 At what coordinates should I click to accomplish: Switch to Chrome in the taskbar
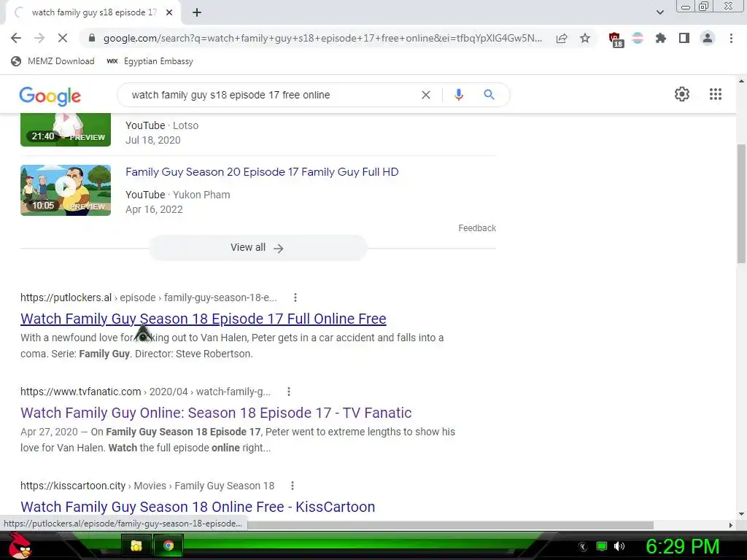[x=169, y=545]
